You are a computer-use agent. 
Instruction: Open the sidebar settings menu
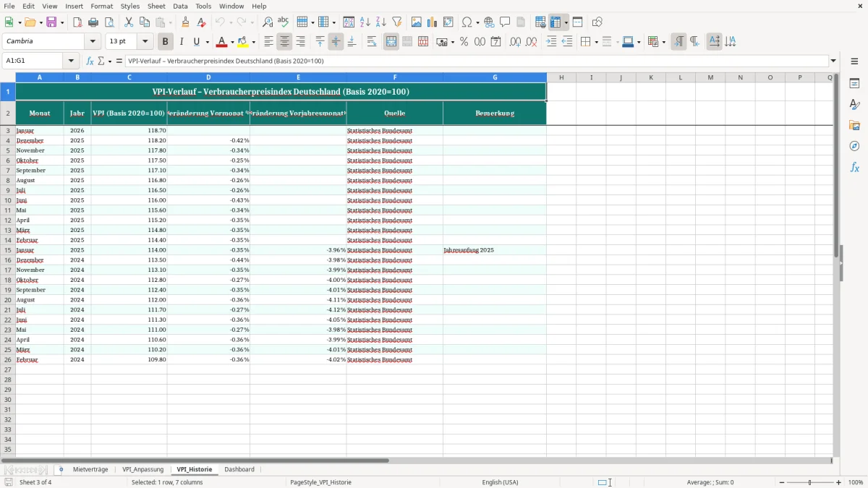[854, 61]
